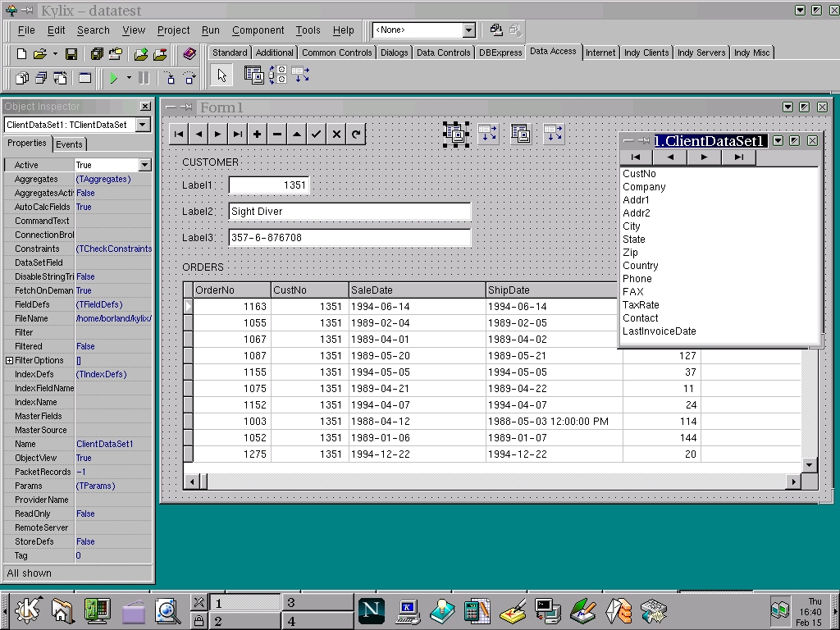Switch to the Data Controls palette tab
This screenshot has height=630, width=840.
(x=443, y=52)
